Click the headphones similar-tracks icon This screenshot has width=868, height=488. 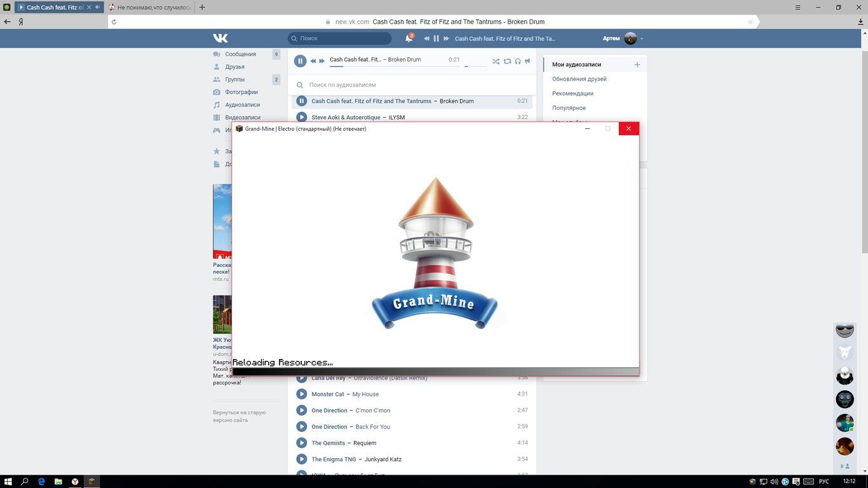pos(517,61)
